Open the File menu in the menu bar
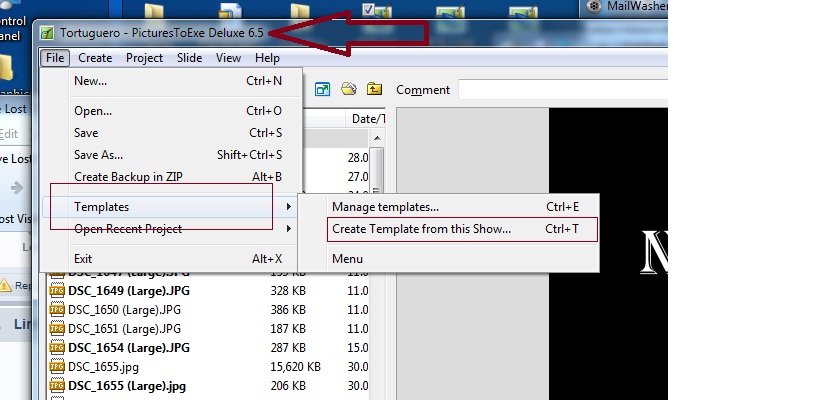Screen dimensions: 814x400 (x=55, y=58)
